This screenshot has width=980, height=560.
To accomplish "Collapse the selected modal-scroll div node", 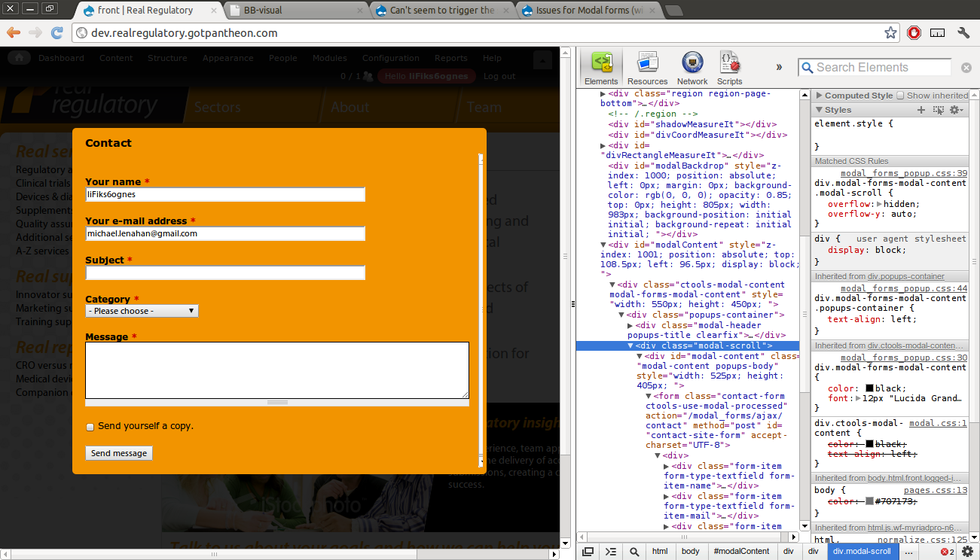I will coord(630,345).
